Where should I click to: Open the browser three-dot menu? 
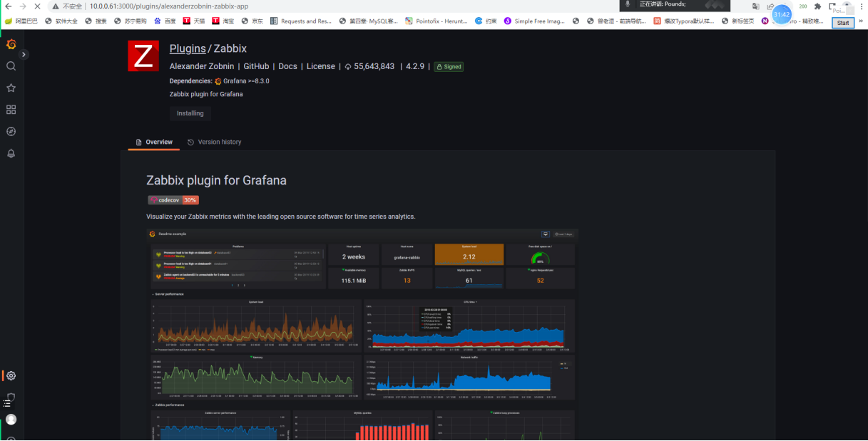862,6
